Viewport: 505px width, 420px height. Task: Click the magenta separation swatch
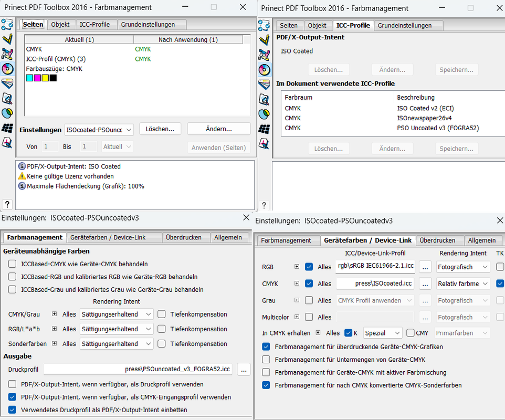[x=37, y=78]
